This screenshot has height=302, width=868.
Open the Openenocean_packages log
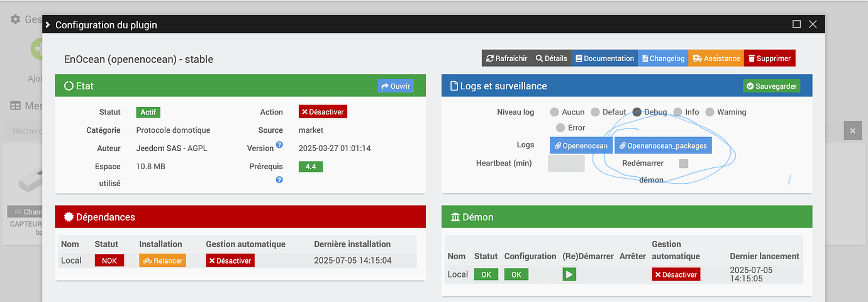point(663,145)
